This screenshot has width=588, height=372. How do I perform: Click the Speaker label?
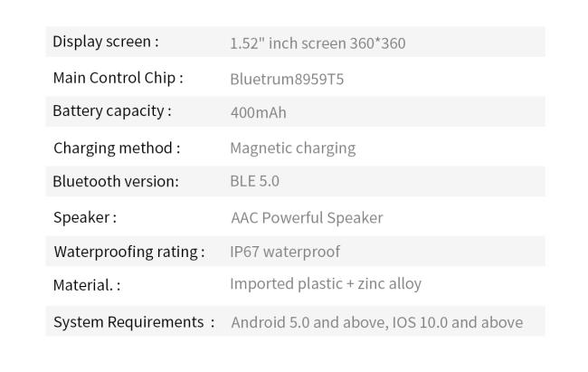click(85, 218)
